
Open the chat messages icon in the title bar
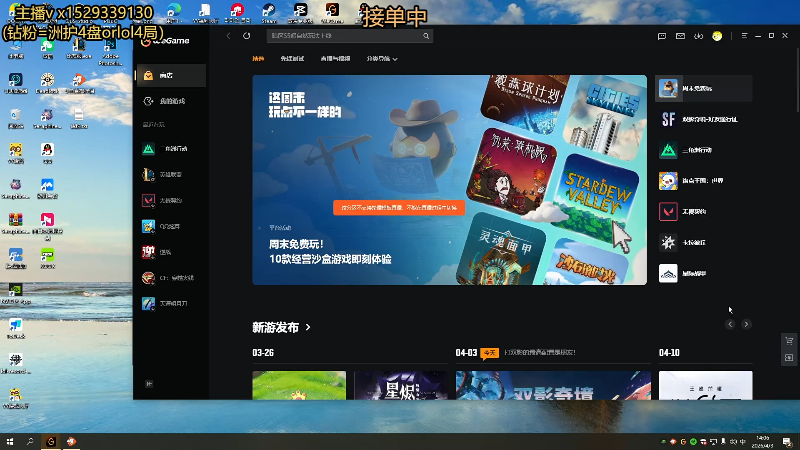click(662, 36)
